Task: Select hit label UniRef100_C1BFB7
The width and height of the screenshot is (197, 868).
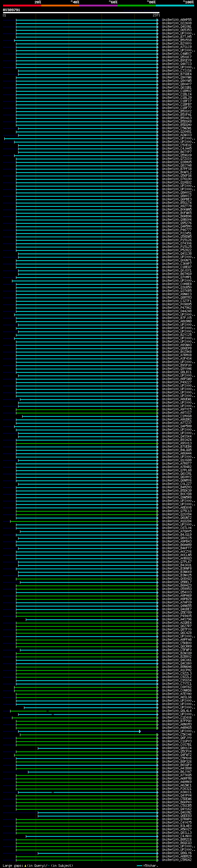Action: pyautogui.click(x=177, y=104)
